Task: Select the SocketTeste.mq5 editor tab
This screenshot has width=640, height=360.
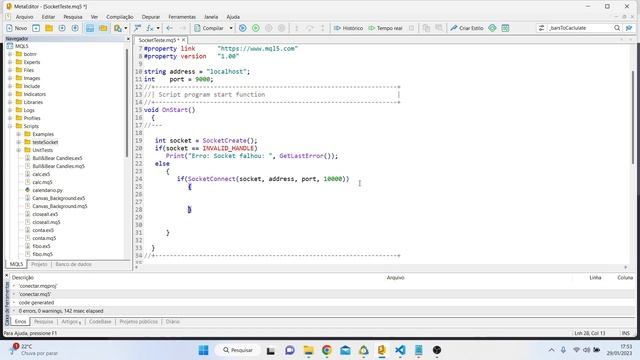Action: point(158,40)
